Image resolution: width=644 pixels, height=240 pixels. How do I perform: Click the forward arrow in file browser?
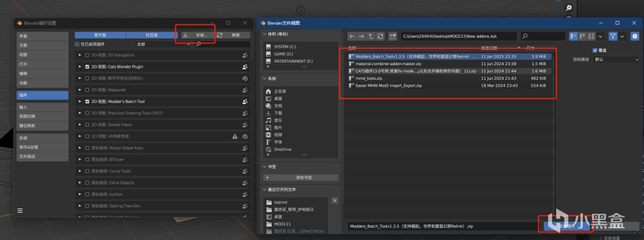361,36
